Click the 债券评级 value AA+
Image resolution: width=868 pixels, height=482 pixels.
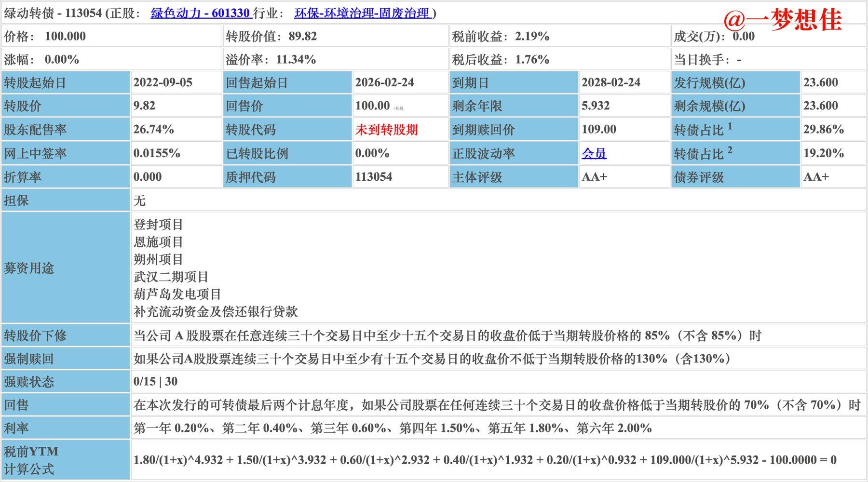[x=816, y=177]
